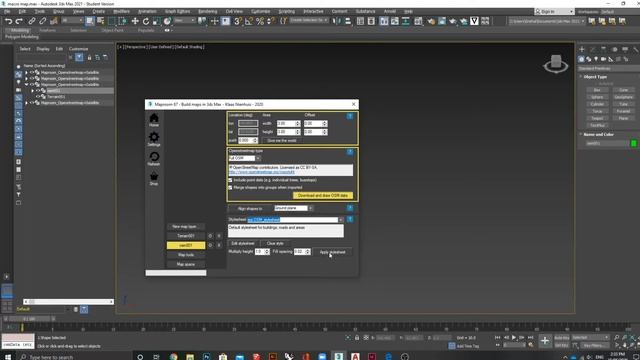Click the Edit stylesheet button
This screenshot has height=360, width=640.
pyautogui.click(x=243, y=243)
